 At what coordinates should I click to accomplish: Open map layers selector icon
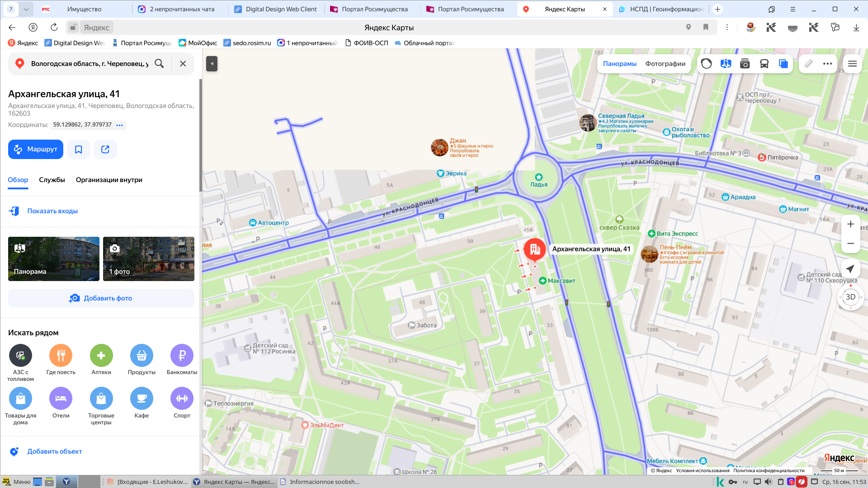[x=783, y=64]
